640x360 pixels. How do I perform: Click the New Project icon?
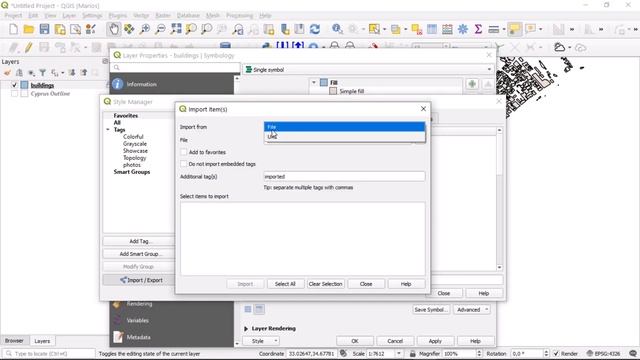coord(13,29)
